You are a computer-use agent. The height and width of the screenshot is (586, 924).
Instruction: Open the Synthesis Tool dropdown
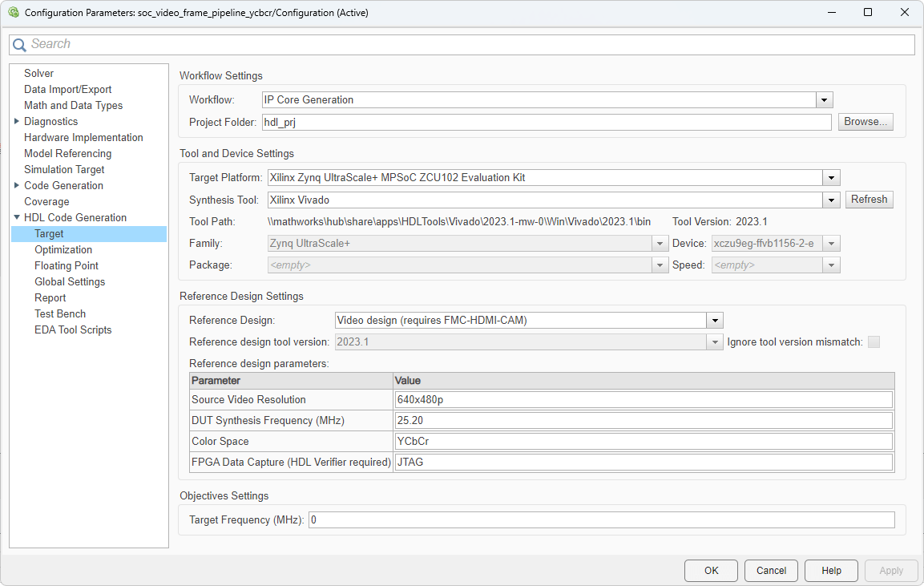click(x=831, y=199)
